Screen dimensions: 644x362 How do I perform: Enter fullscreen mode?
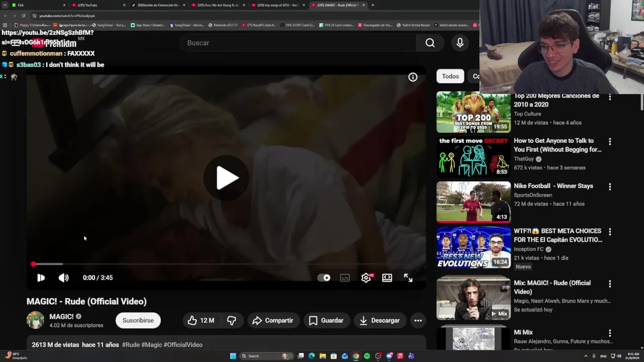[x=408, y=278]
